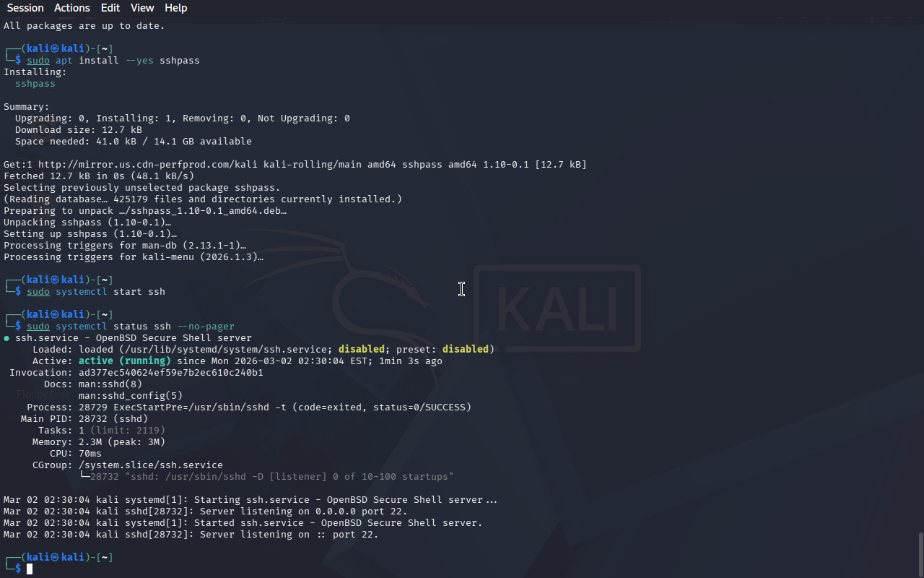Click the green 'active (running)' status text

tap(125, 361)
